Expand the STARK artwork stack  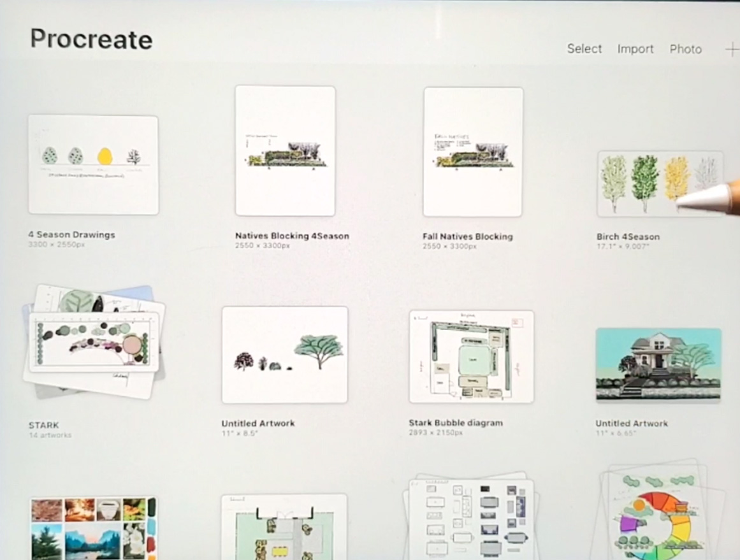coord(93,341)
